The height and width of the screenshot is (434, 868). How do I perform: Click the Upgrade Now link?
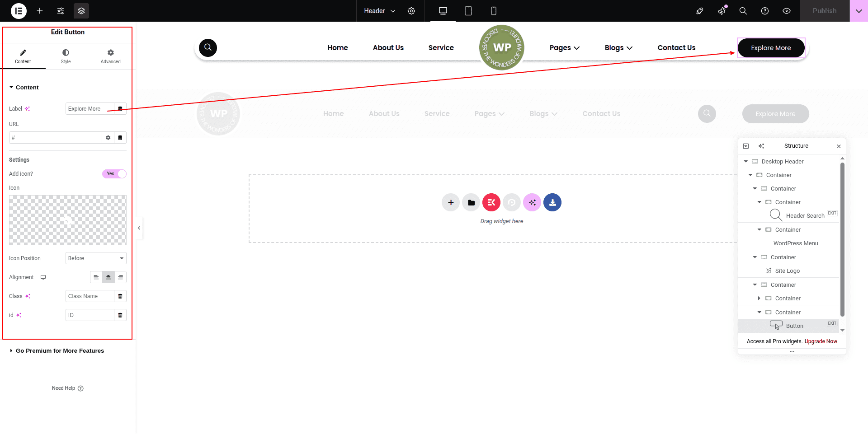(x=821, y=341)
